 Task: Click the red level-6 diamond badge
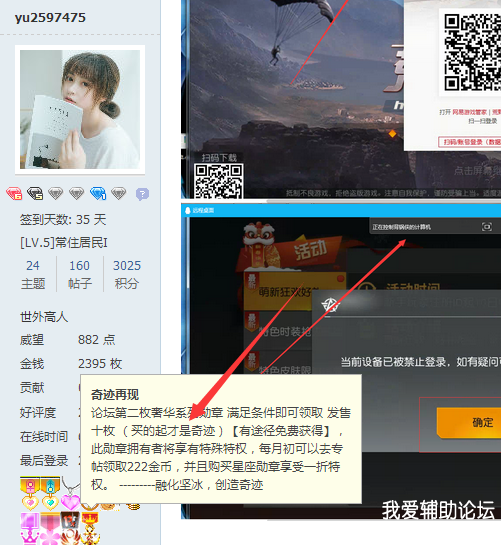(14, 193)
